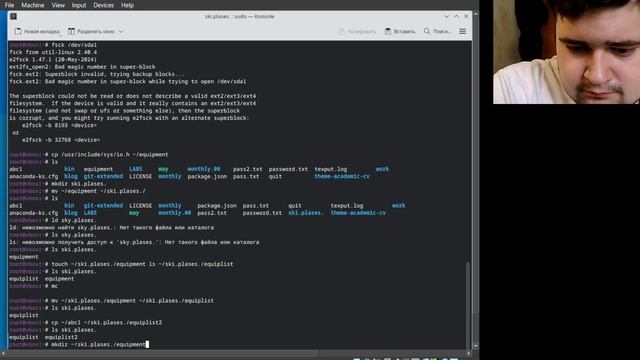The image size is (640, 360).
Task: Click the horizontal scrollbar left arrow
Action: click(3, 353)
